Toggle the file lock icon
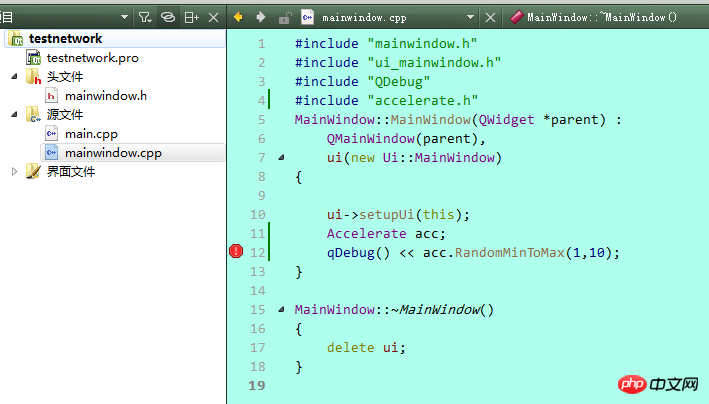This screenshot has height=404, width=709. [284, 18]
